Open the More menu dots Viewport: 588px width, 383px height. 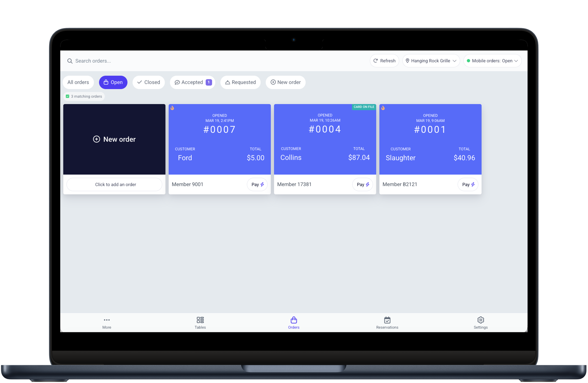107,320
